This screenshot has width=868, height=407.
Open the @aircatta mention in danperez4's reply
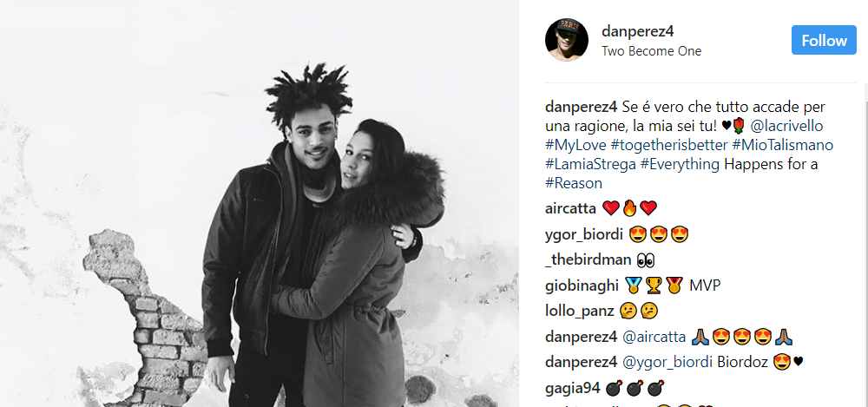(654, 337)
